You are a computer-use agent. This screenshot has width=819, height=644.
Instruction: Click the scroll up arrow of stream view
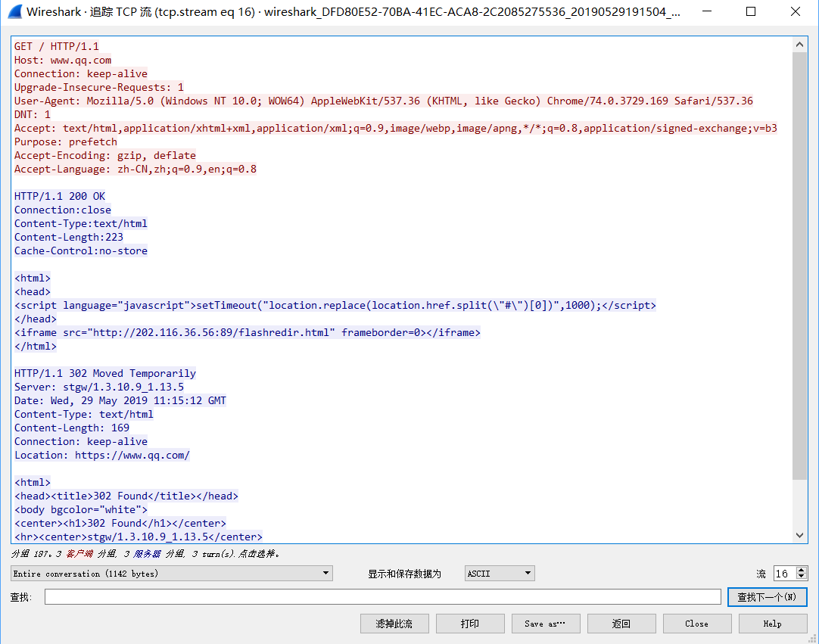799,45
